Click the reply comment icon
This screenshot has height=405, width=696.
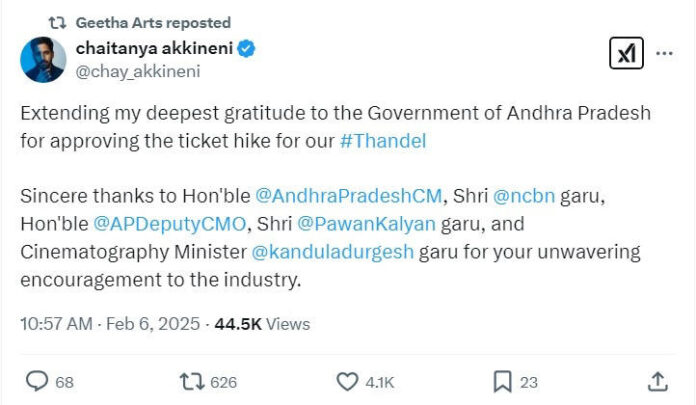tap(37, 381)
